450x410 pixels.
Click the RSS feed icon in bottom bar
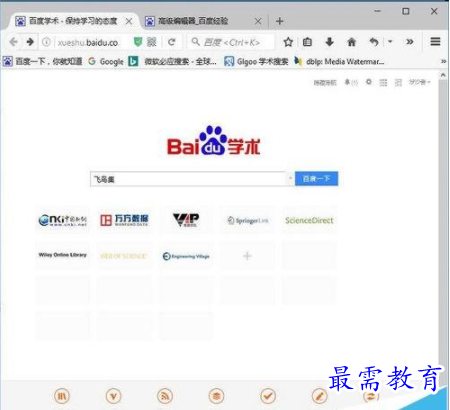tap(165, 396)
